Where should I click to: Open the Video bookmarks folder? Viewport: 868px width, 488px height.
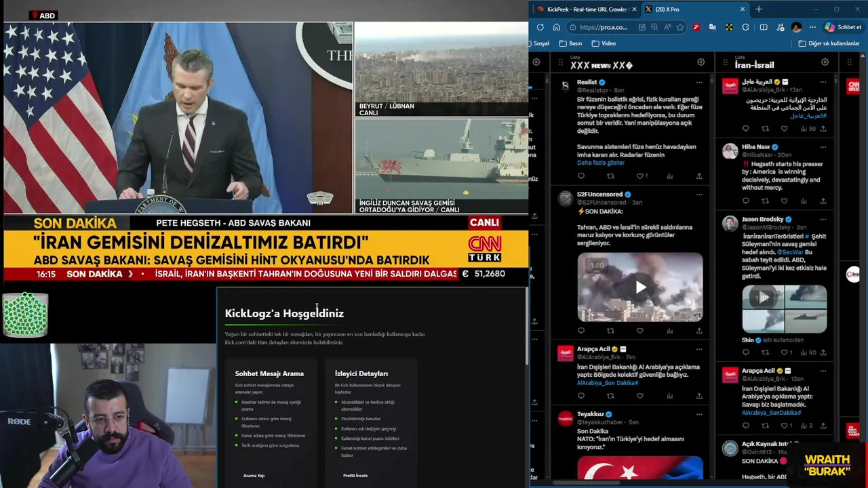(604, 43)
